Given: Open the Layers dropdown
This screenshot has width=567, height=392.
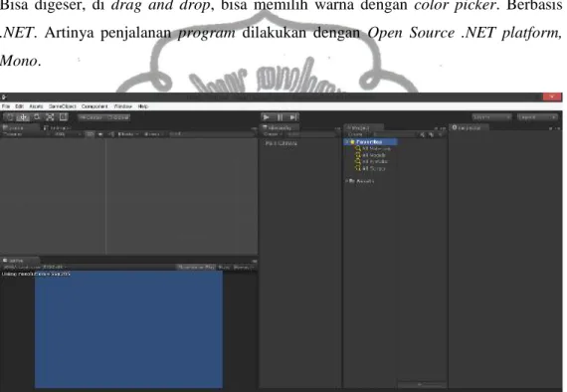Looking at the screenshot, I should click(491, 117).
